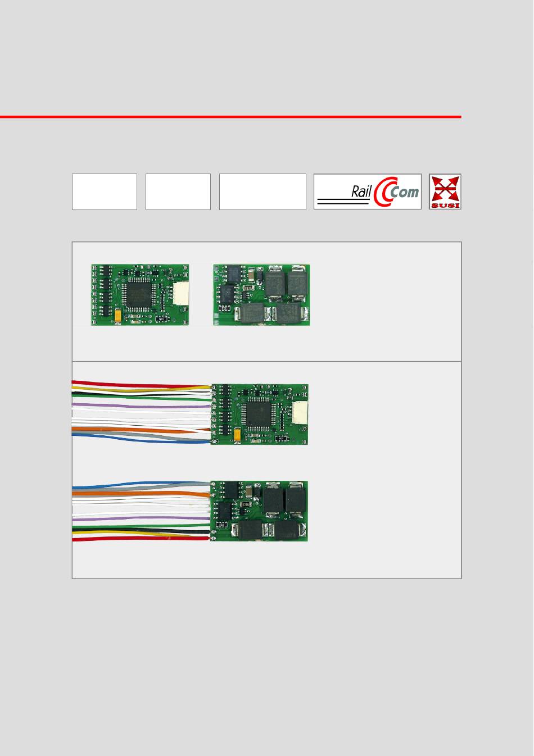
Task: Click the RailCom logo
Action: pyautogui.click(x=367, y=192)
